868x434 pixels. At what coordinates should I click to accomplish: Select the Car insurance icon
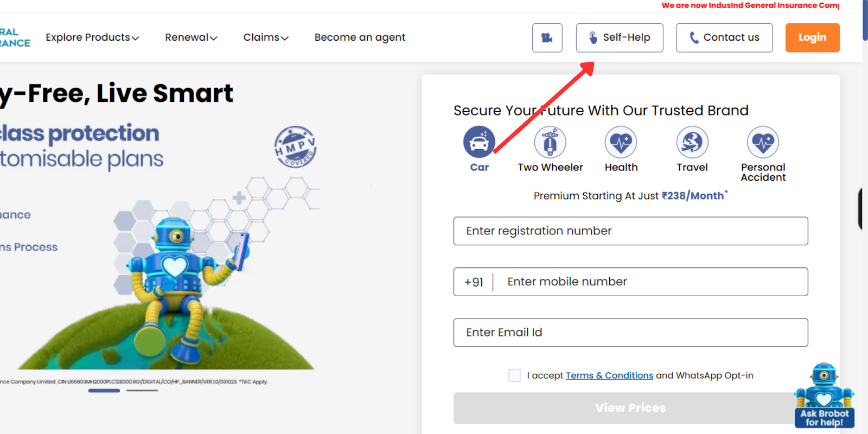(x=479, y=142)
